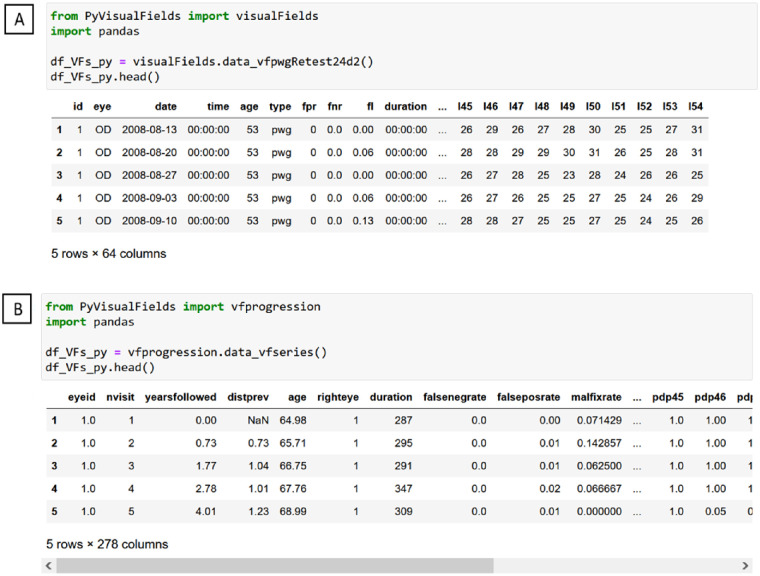760x576 pixels.
Task: Click the 'time' column header in table A
Action: coord(218,107)
